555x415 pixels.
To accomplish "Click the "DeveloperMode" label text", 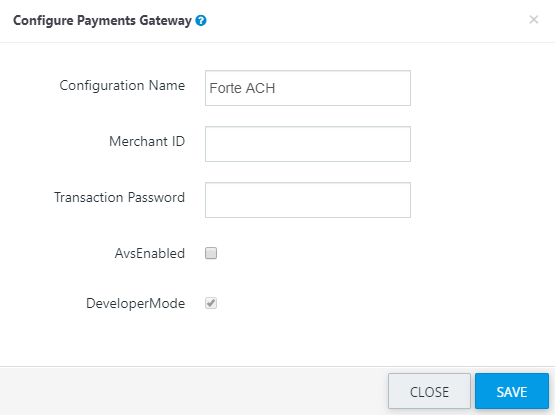I will point(136,303).
